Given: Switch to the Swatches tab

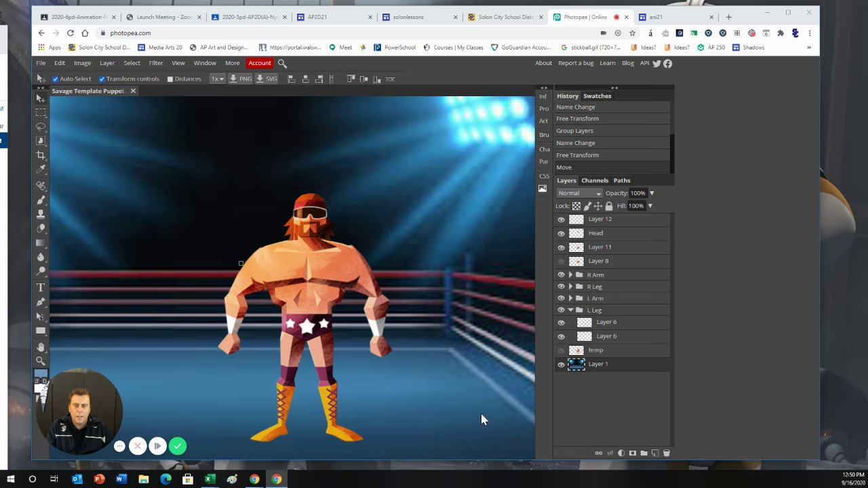Looking at the screenshot, I should [597, 96].
